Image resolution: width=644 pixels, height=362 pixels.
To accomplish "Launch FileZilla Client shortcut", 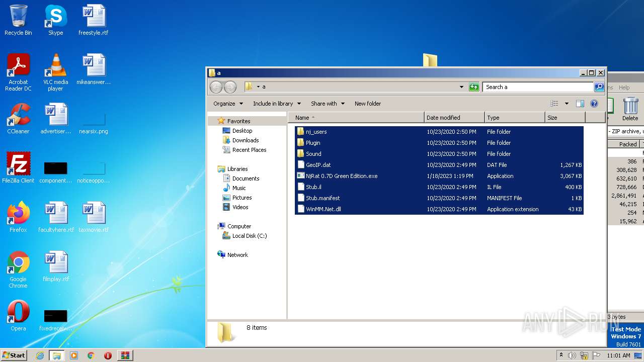I will pos(18,168).
